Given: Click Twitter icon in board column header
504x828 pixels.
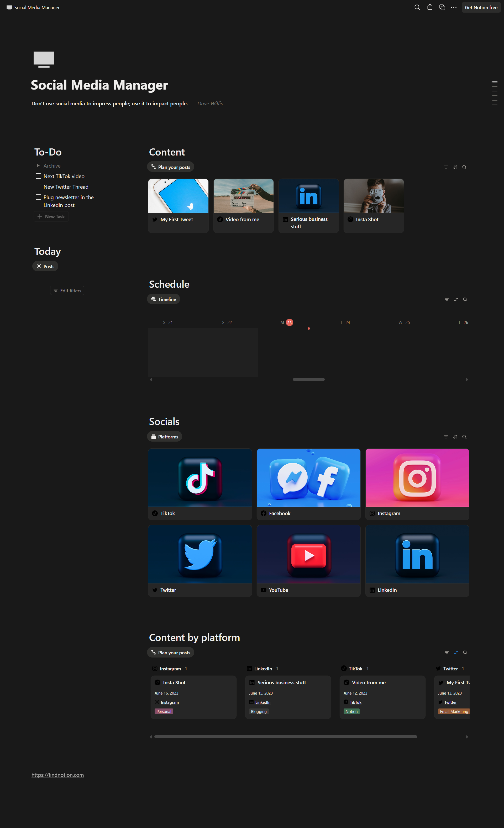Looking at the screenshot, I should point(438,669).
